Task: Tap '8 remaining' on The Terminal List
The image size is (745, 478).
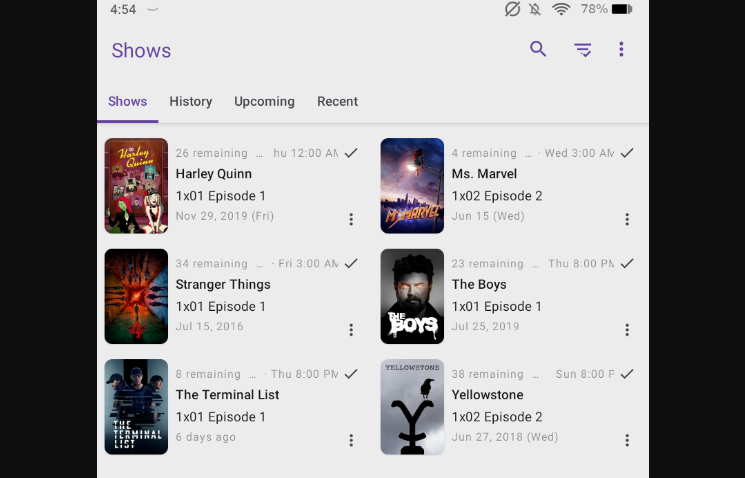Action: pyautogui.click(x=208, y=374)
